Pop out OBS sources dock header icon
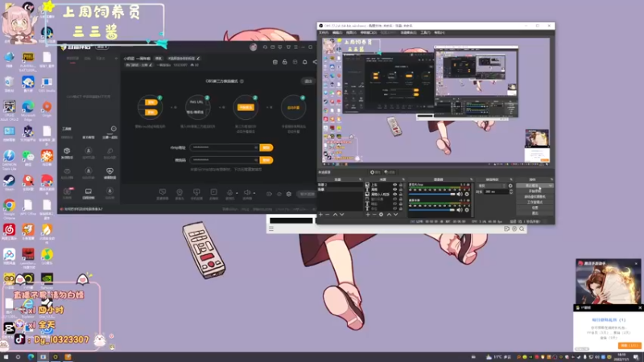This screenshot has width=644, height=362. coord(403,179)
